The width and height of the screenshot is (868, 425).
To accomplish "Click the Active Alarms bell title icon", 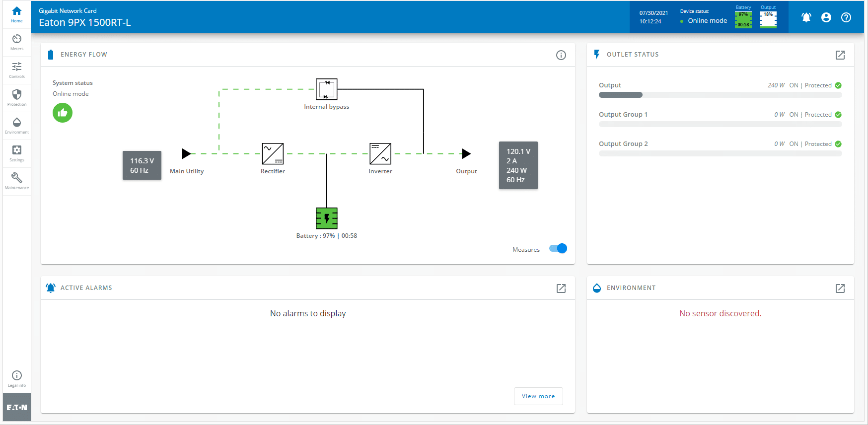I will (x=51, y=288).
